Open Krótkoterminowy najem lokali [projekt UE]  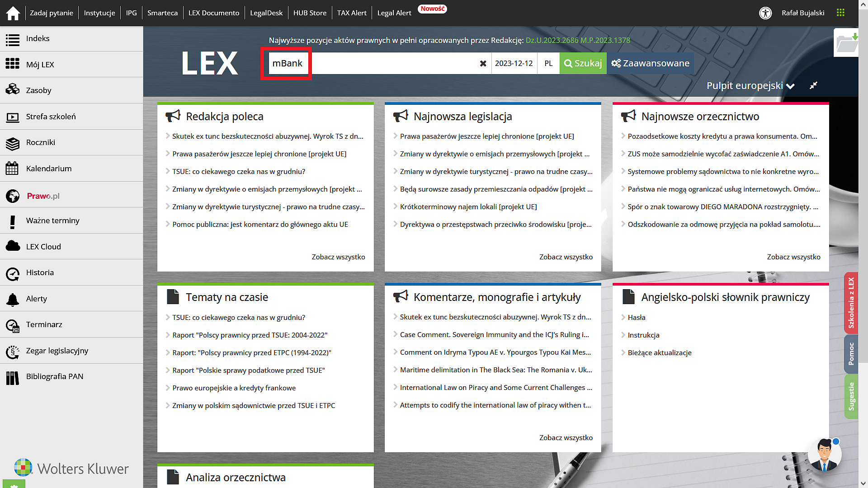point(468,206)
